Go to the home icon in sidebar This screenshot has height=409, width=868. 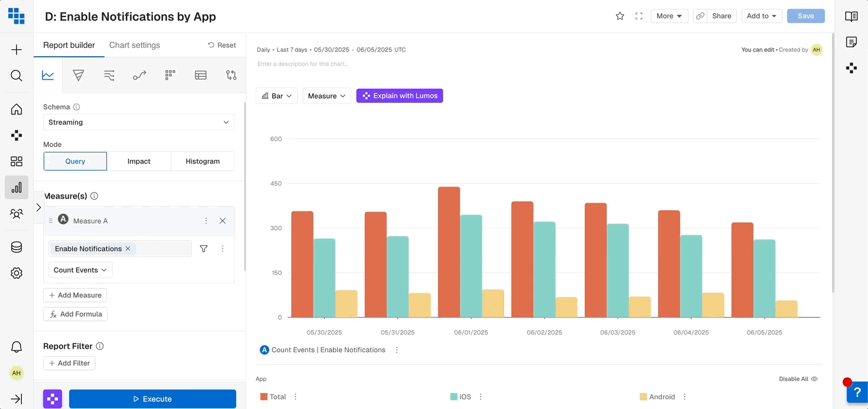17,109
